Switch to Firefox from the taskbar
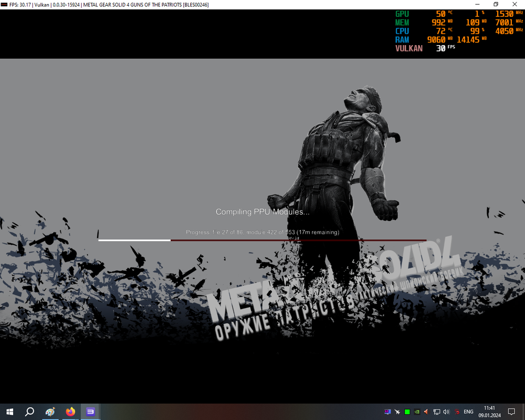 point(70,412)
